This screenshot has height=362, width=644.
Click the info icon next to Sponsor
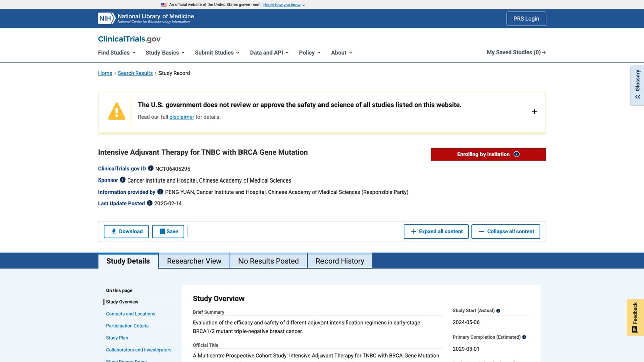click(123, 179)
